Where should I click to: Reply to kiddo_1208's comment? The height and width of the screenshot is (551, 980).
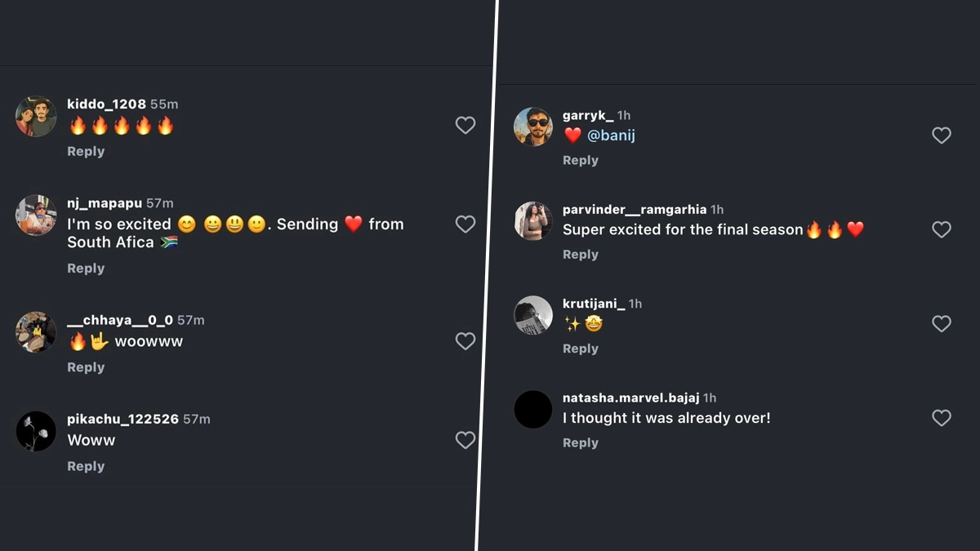86,152
